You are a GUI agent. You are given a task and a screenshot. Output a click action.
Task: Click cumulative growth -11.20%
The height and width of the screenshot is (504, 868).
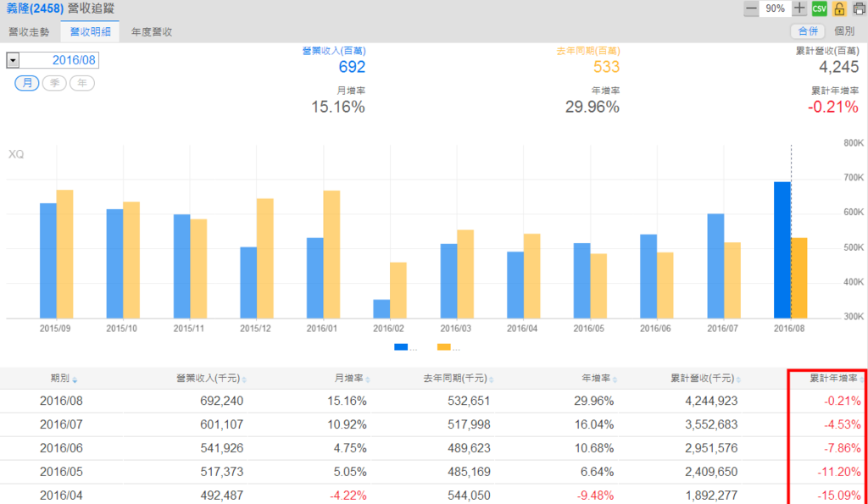839,472
